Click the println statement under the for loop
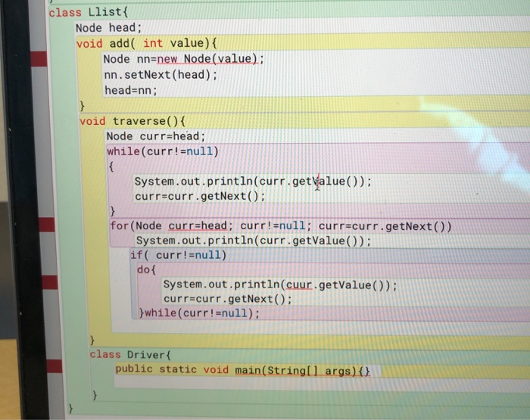The image size is (530, 420). [254, 241]
